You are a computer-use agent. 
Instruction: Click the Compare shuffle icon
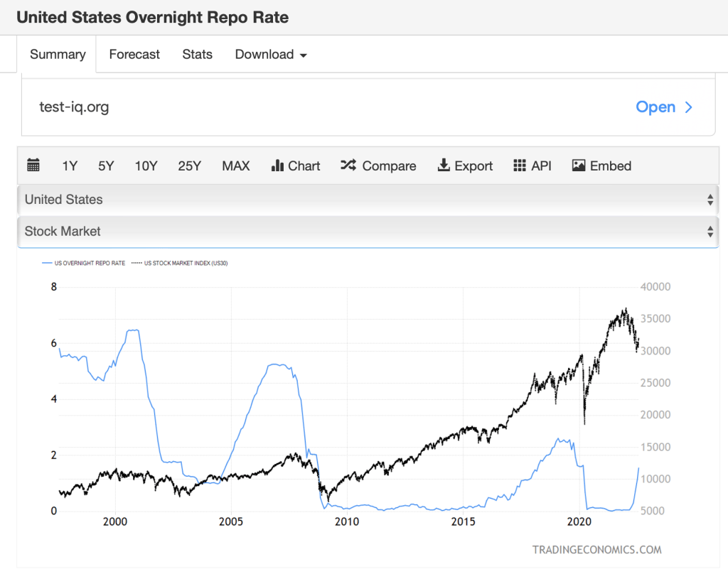(x=348, y=166)
